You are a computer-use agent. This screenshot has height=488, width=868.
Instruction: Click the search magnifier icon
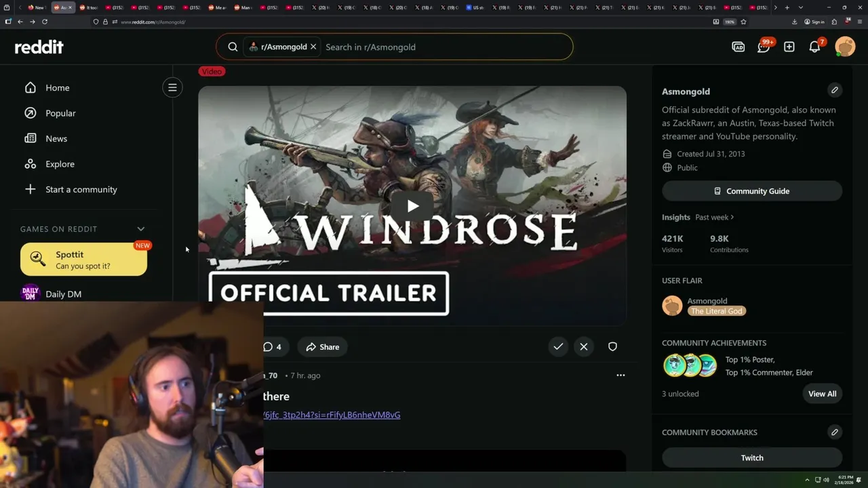coord(233,47)
